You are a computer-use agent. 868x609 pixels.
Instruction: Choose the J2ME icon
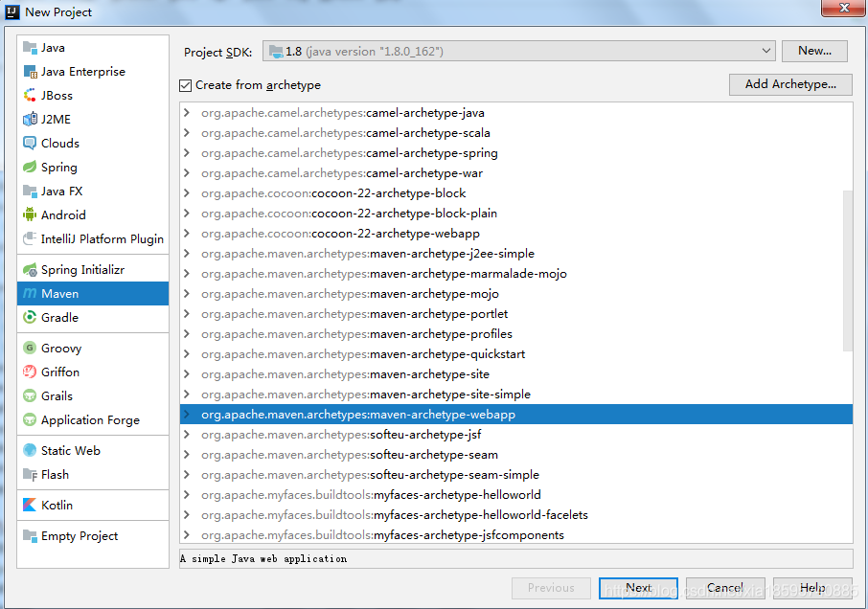[x=30, y=119]
